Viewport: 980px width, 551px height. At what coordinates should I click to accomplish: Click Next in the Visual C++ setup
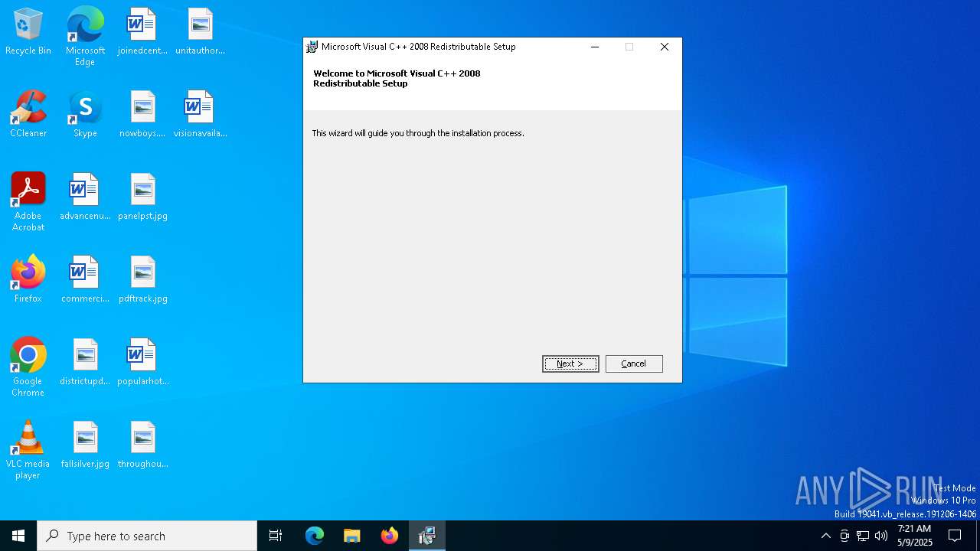[x=570, y=364]
